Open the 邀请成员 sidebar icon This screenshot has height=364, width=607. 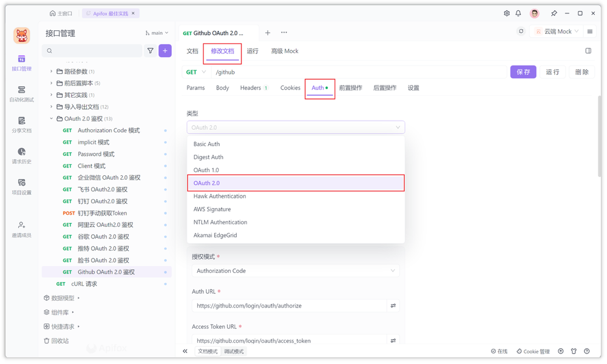point(22,231)
